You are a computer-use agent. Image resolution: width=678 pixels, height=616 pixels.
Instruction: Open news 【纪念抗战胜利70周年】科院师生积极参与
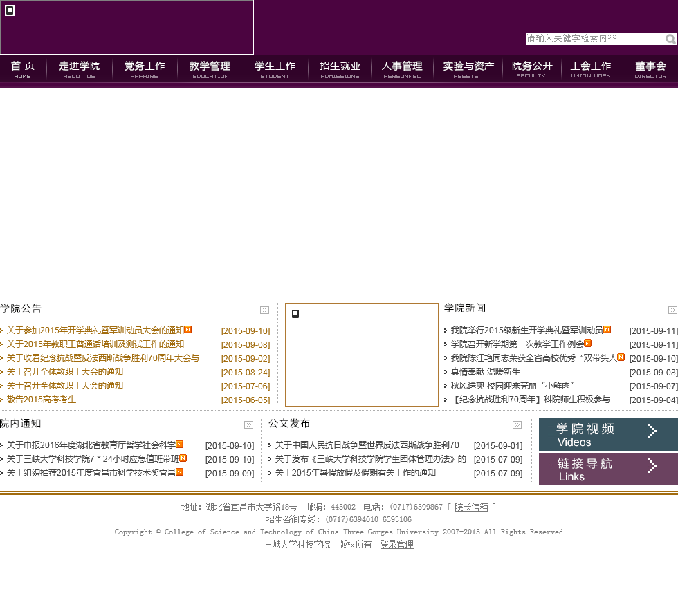pos(531,400)
